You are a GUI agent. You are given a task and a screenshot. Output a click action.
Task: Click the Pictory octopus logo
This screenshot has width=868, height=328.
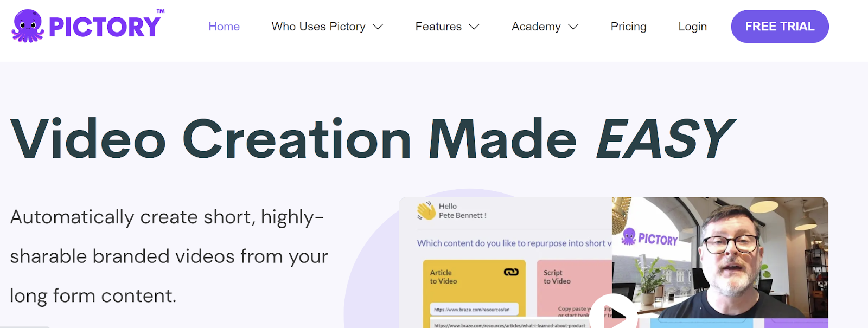pos(88,25)
